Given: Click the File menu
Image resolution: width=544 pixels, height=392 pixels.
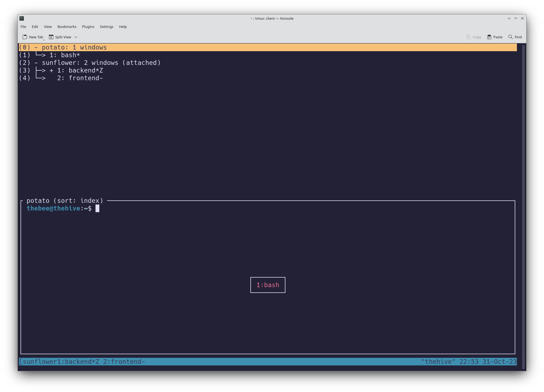Looking at the screenshot, I should click(23, 26).
